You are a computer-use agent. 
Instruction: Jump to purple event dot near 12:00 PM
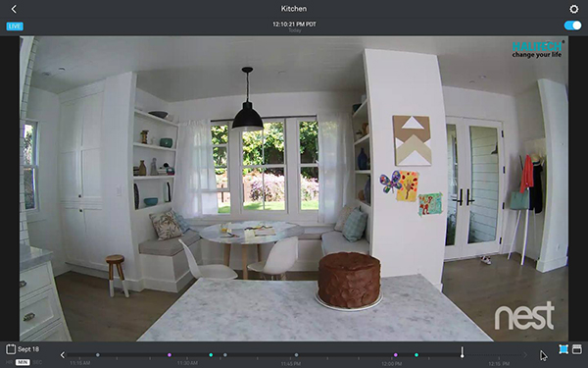396,355
